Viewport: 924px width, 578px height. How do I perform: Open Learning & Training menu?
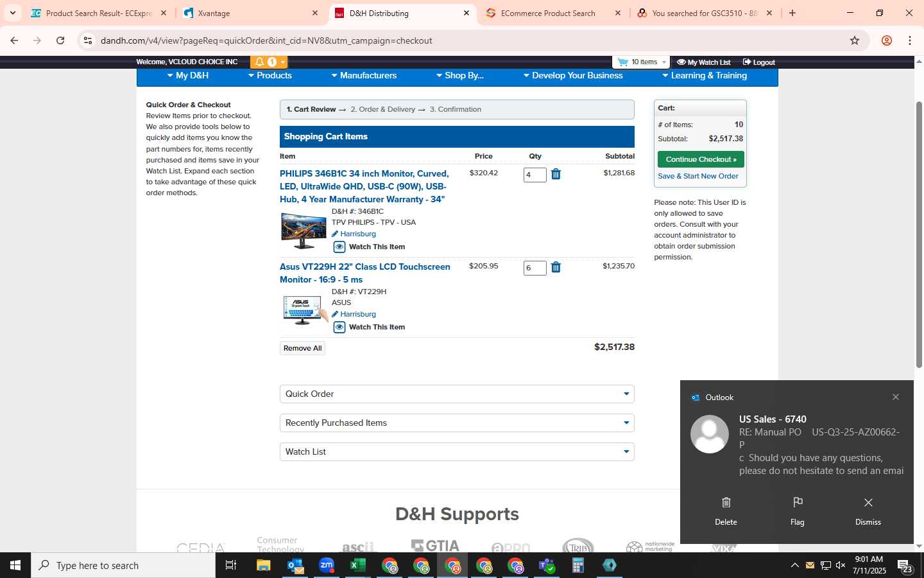pyautogui.click(x=705, y=76)
